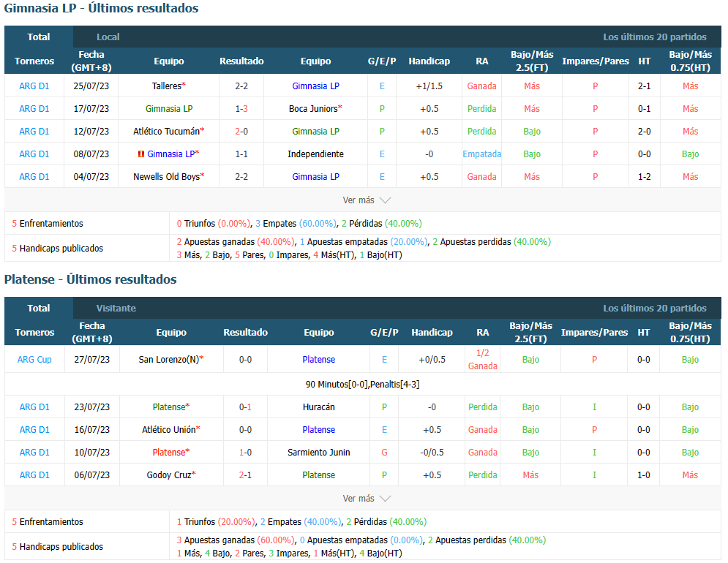This screenshot has height=563, width=728.
Task: Select handicap value +1/1.5 in Talleres row
Action: click(429, 86)
